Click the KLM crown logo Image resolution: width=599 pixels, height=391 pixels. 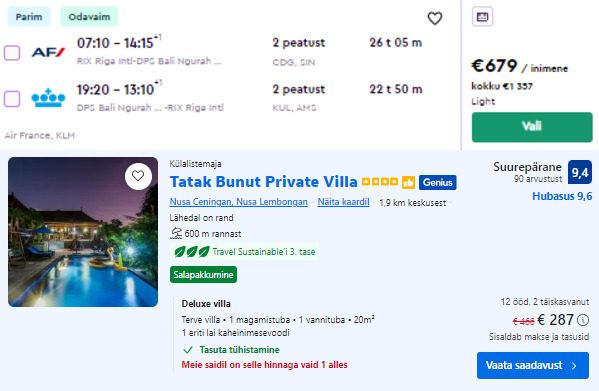pyautogui.click(x=48, y=98)
